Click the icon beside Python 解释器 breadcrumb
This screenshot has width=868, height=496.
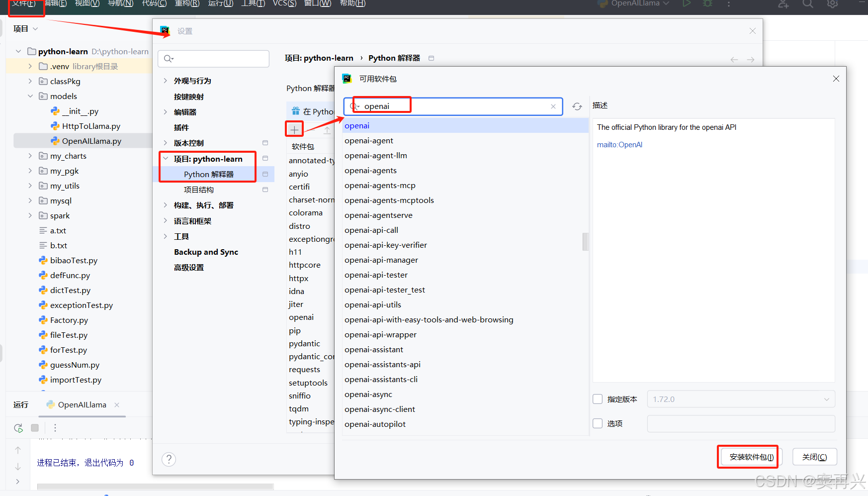click(x=431, y=58)
